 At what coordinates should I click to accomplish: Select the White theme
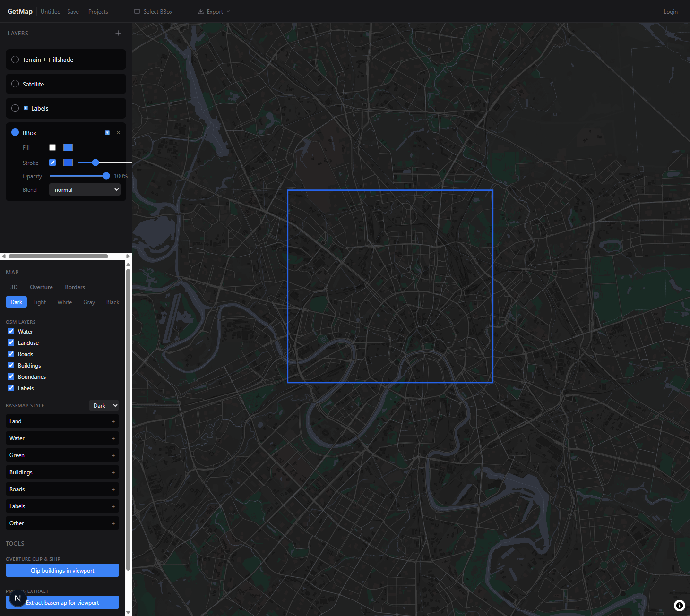pos(65,302)
